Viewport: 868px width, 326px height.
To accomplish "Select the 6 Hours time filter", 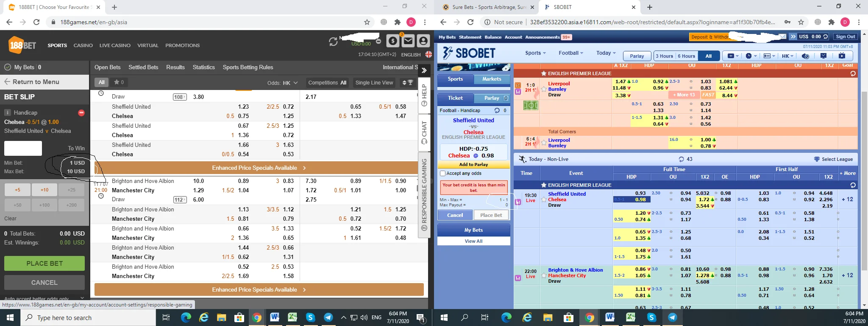I will (686, 56).
